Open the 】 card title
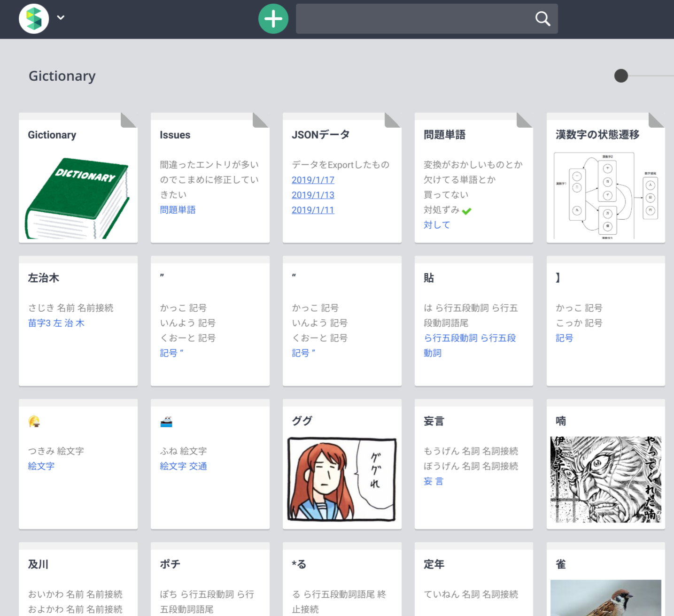This screenshot has width=674, height=616. coord(558,278)
